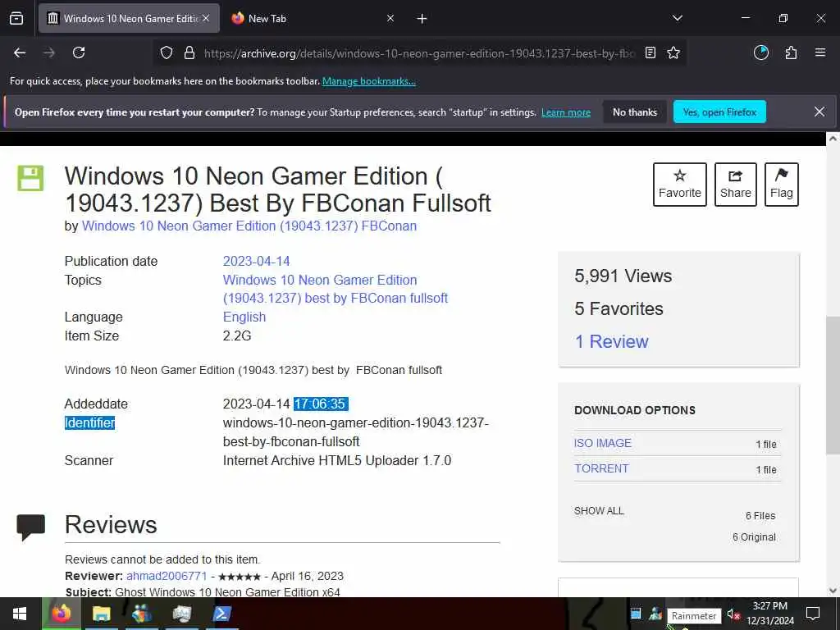Image resolution: width=840 pixels, height=630 pixels.
Task: Switch to the Windows 10 Neon Gamer Edition tab
Action: (129, 19)
